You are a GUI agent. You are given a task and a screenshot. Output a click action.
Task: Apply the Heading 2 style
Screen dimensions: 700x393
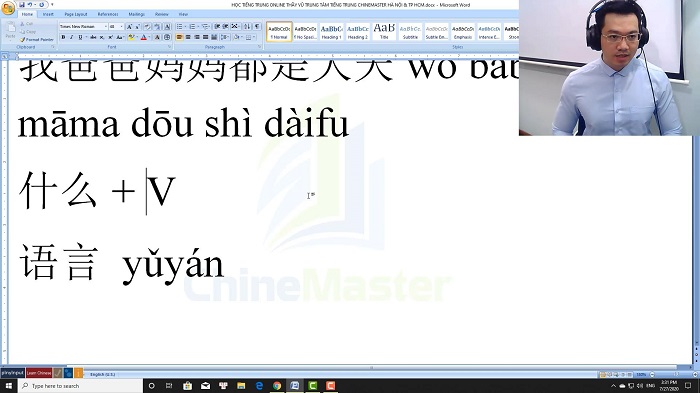(358, 32)
